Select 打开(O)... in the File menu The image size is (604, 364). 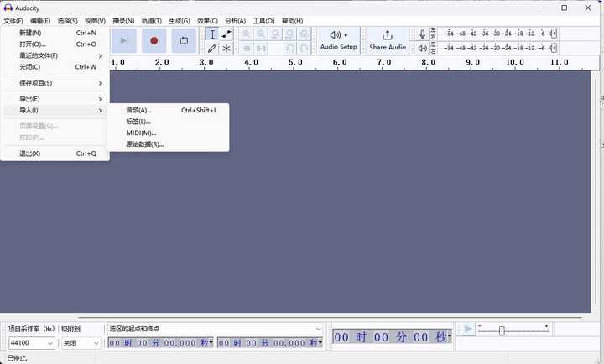click(55, 44)
